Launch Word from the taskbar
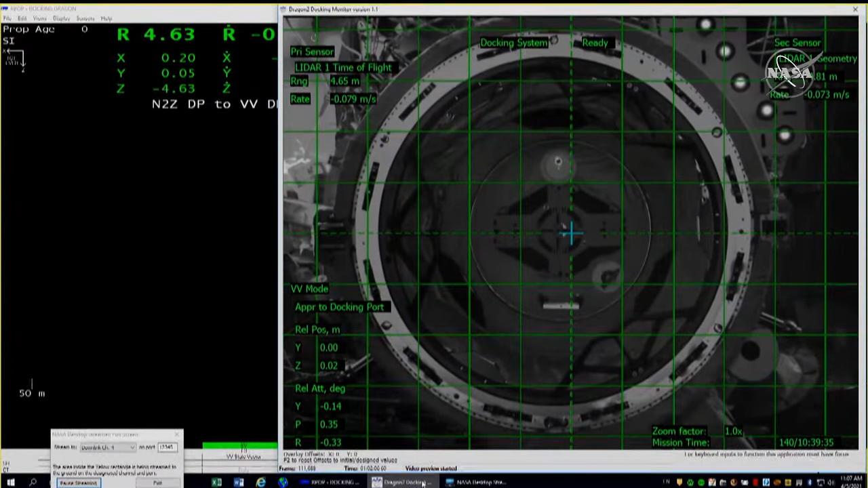This screenshot has height=488, width=868. tap(239, 483)
